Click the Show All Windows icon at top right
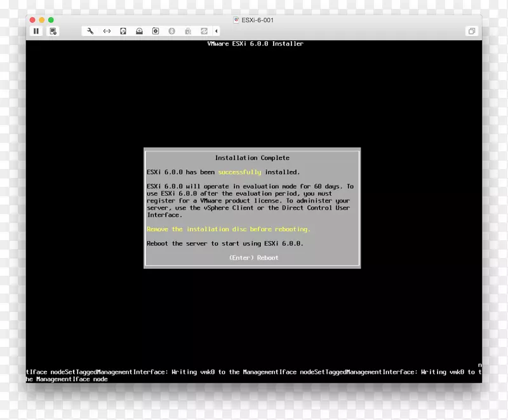508x420 pixels. [471, 30]
